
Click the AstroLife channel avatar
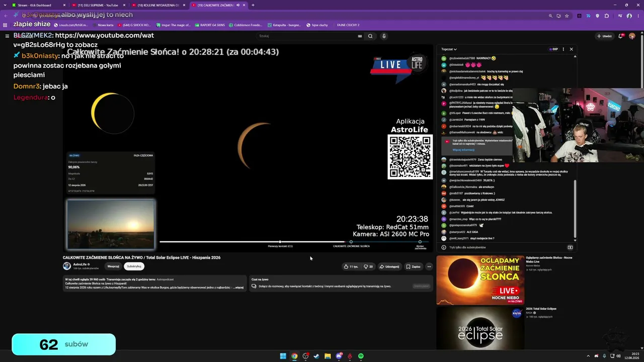point(67,266)
